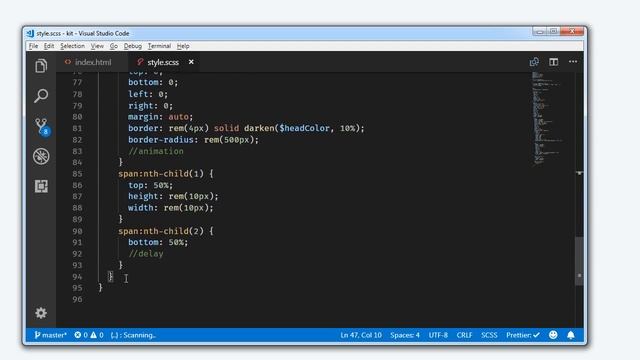Select the UTF-8 encoding indicator
Viewport: 640px width, 360px height.
click(438, 335)
